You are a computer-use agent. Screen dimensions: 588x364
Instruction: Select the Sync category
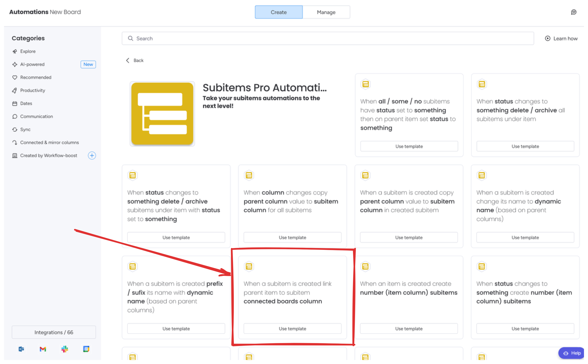(x=25, y=129)
